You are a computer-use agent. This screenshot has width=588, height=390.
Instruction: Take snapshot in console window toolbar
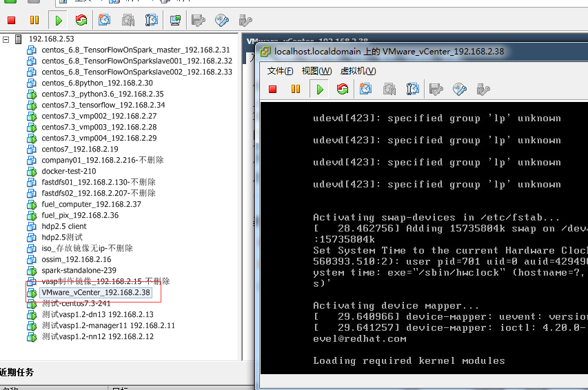[x=365, y=90]
